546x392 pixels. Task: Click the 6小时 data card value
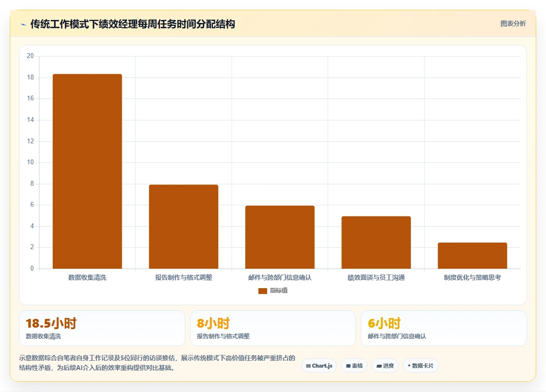coord(384,323)
